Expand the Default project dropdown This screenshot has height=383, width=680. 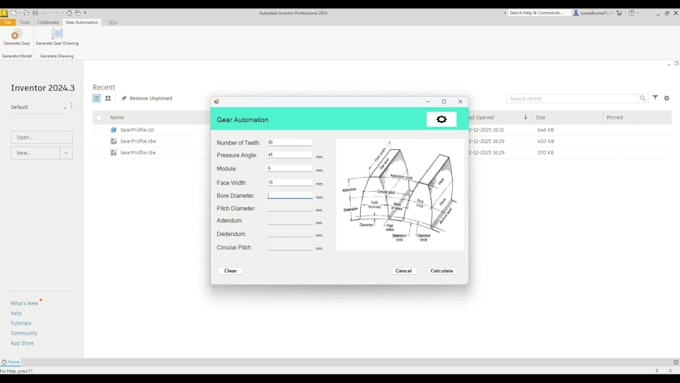[65, 107]
